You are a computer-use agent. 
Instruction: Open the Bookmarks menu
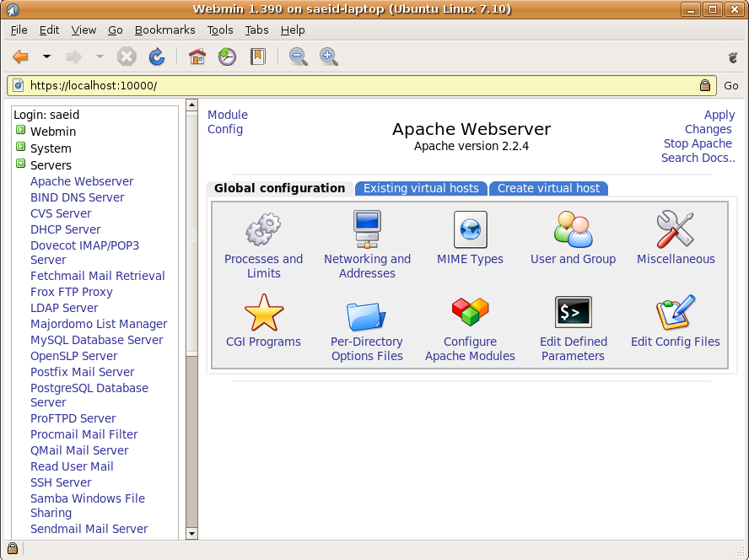[x=164, y=30]
